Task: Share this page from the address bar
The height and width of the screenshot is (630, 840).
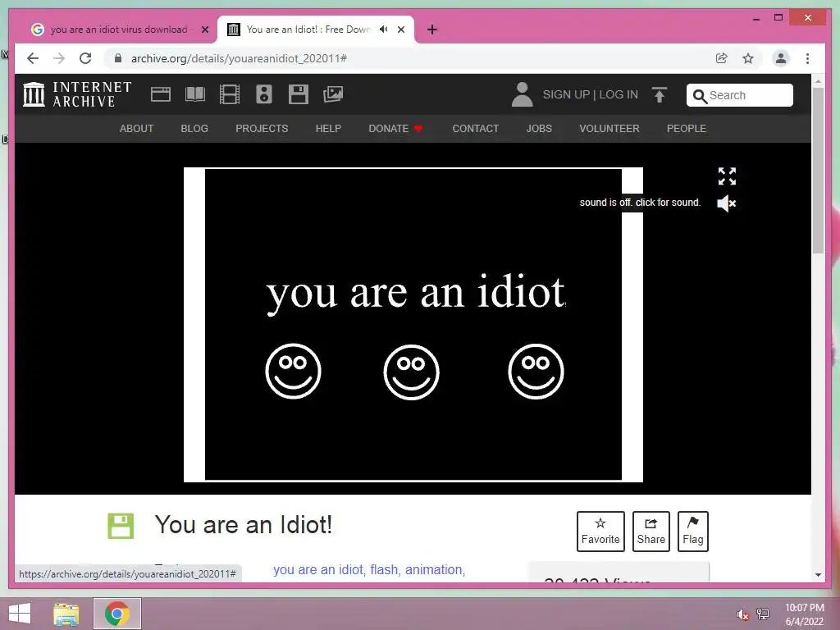Action: [722, 58]
